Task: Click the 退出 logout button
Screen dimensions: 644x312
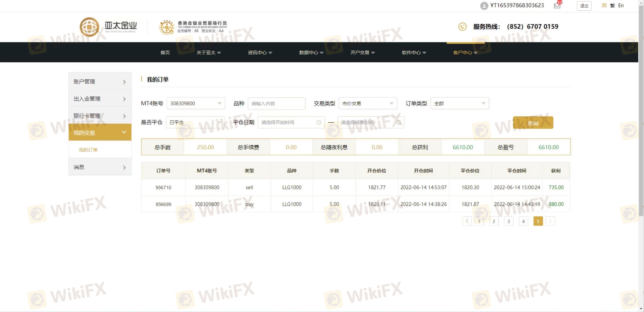Action: 584,6
